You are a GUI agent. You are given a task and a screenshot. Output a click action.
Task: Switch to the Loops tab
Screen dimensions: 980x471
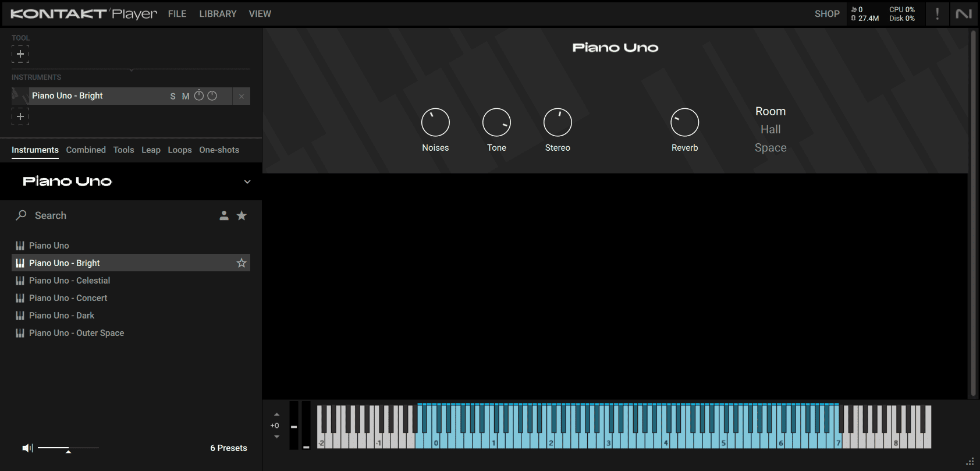[180, 150]
